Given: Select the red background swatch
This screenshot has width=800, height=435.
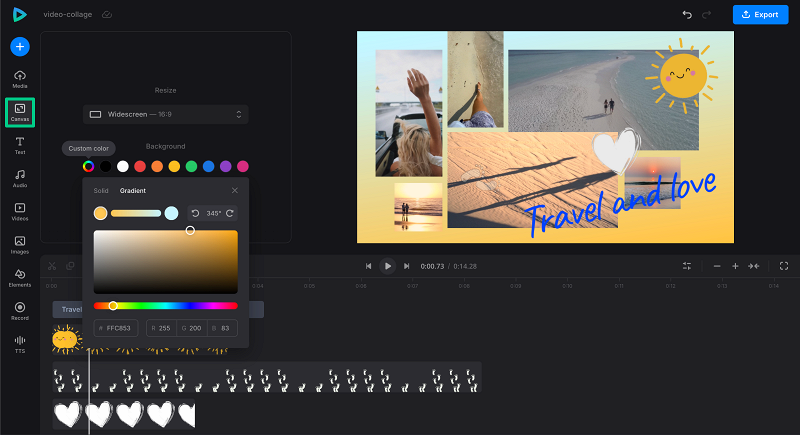Looking at the screenshot, I should [140, 166].
